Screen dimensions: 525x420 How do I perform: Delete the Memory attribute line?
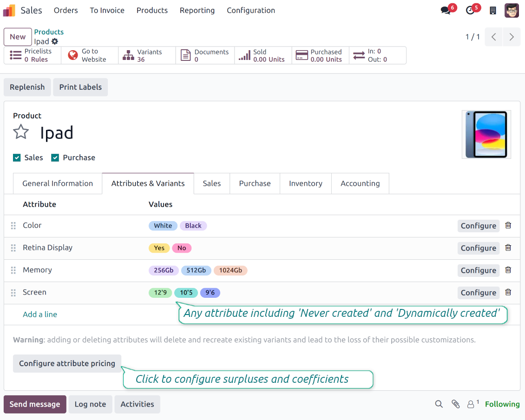[x=508, y=269]
